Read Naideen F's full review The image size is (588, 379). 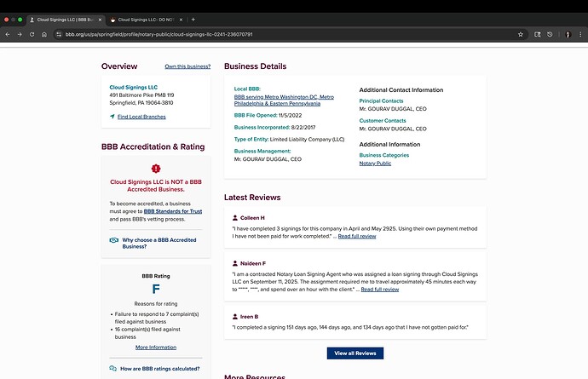pos(380,290)
